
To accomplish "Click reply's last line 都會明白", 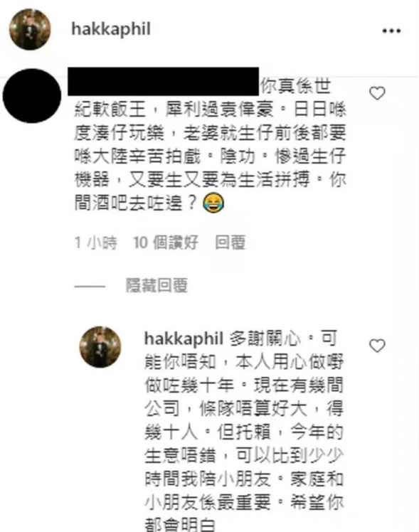I will [180, 525].
